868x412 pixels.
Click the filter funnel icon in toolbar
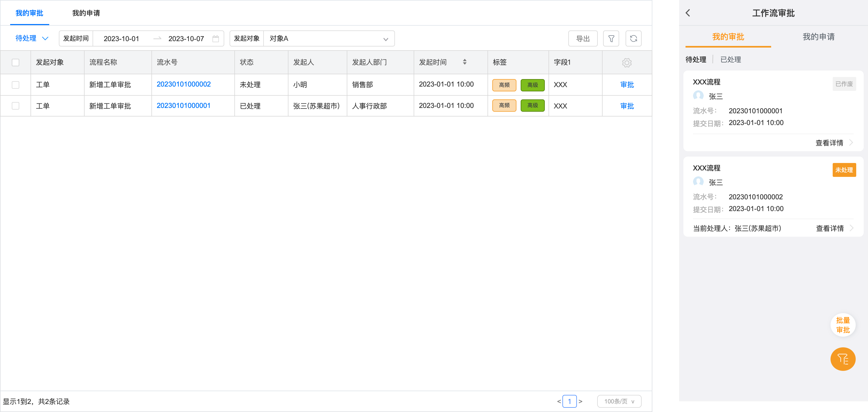click(x=611, y=39)
